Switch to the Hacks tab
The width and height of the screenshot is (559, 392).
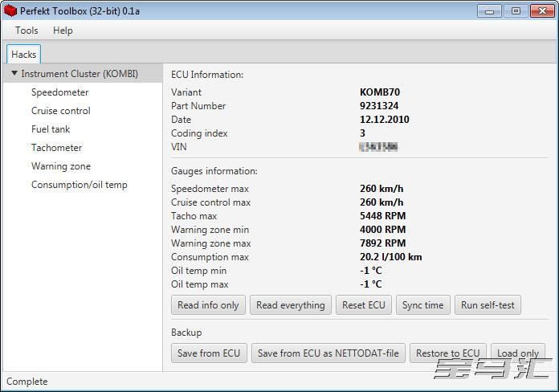23,55
